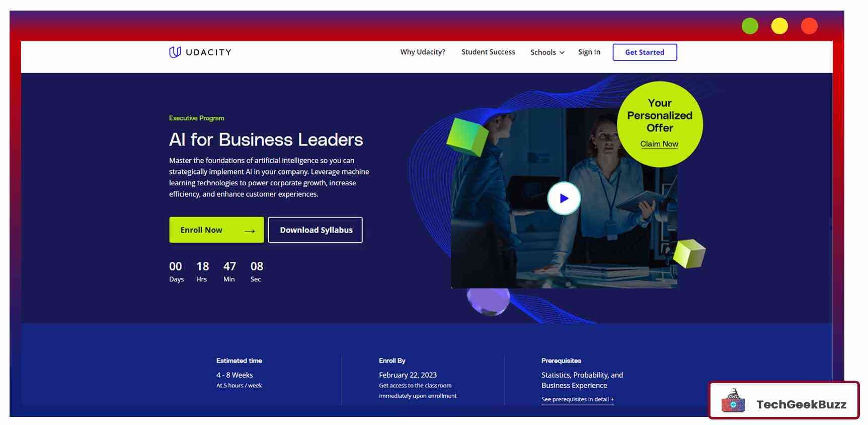868x425 pixels.
Task: Click the TechGeekBuzz watermark text
Action: coord(801,404)
